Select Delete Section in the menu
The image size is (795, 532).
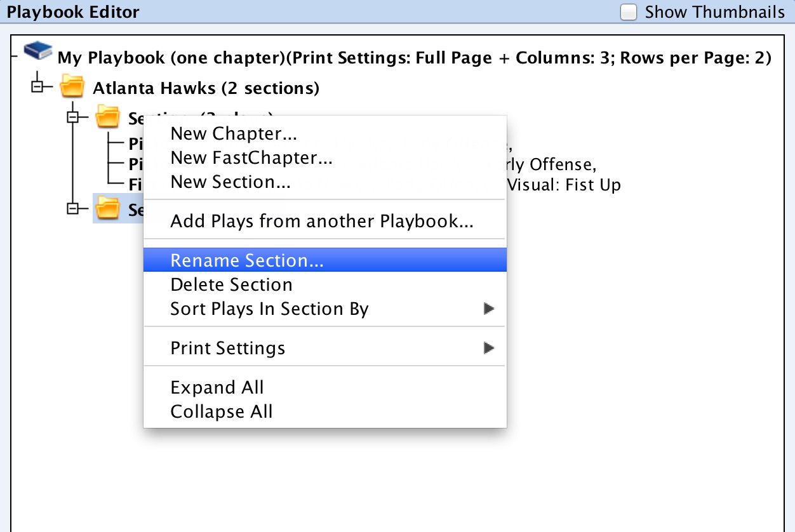tap(231, 284)
